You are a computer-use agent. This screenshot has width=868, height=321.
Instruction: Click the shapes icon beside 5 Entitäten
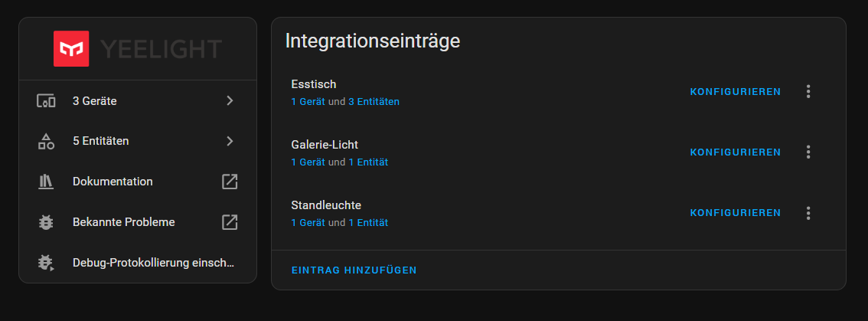point(46,142)
